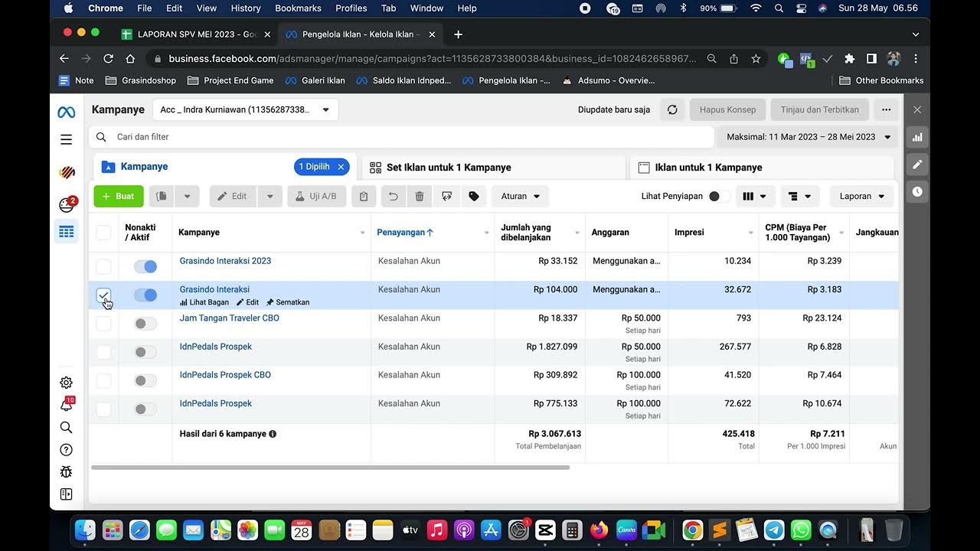
Task: Click the Edit button in the toolbar
Action: (233, 196)
